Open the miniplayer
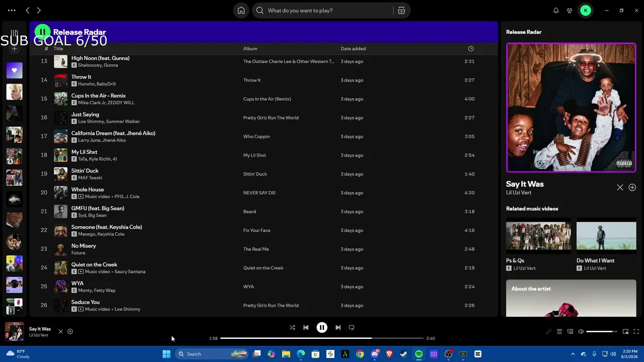Image resolution: width=644 pixels, height=362 pixels. (x=625, y=332)
